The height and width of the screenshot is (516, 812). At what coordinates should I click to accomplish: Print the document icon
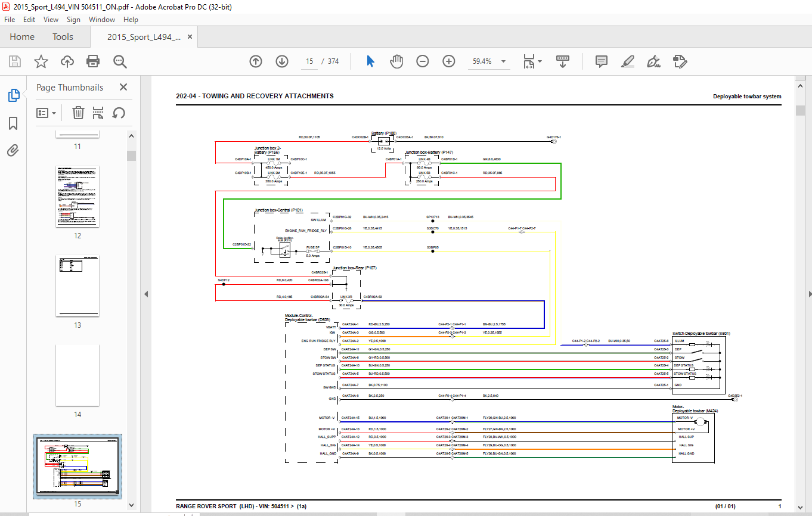pos(93,61)
